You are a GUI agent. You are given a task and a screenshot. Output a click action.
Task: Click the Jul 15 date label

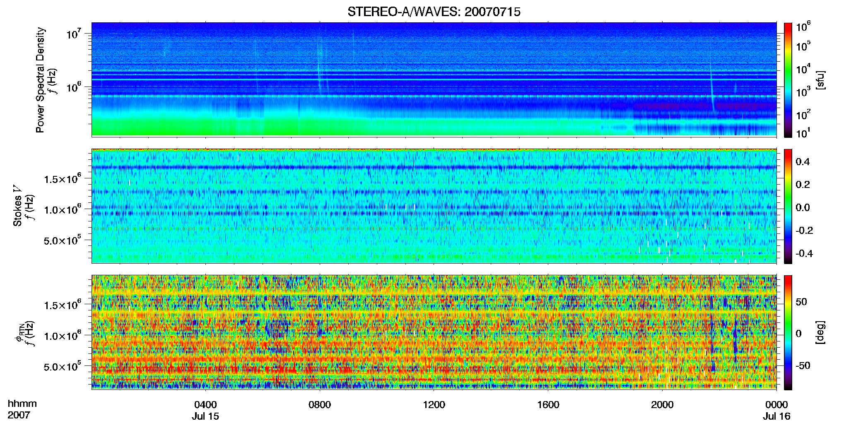pos(205,416)
